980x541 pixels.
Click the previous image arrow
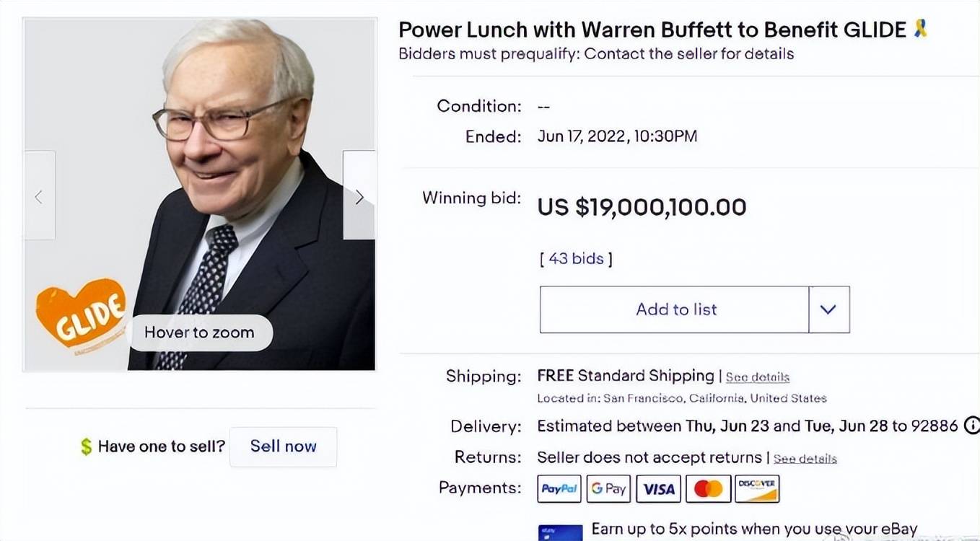click(x=40, y=195)
